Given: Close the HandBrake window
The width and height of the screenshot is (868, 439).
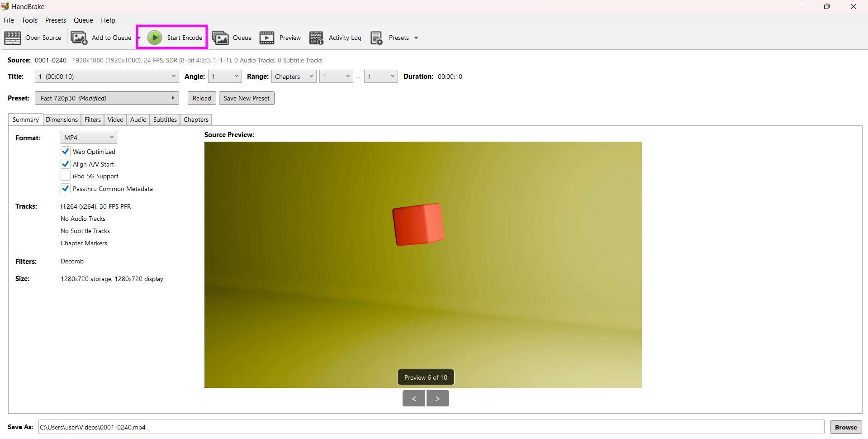Looking at the screenshot, I should point(854,6).
